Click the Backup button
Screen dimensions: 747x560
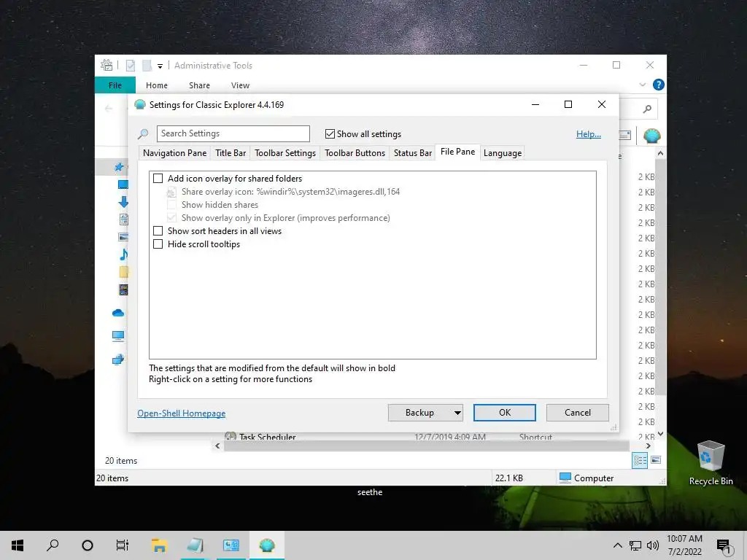(x=419, y=413)
